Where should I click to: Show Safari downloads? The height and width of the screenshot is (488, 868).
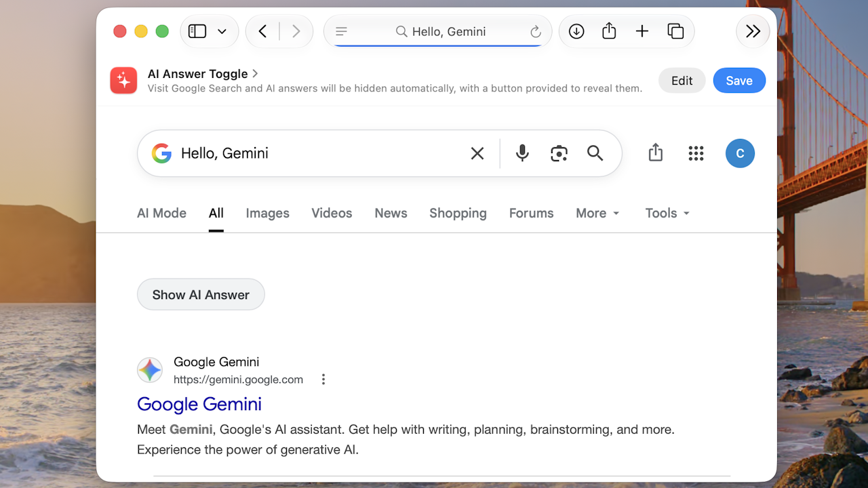click(576, 31)
